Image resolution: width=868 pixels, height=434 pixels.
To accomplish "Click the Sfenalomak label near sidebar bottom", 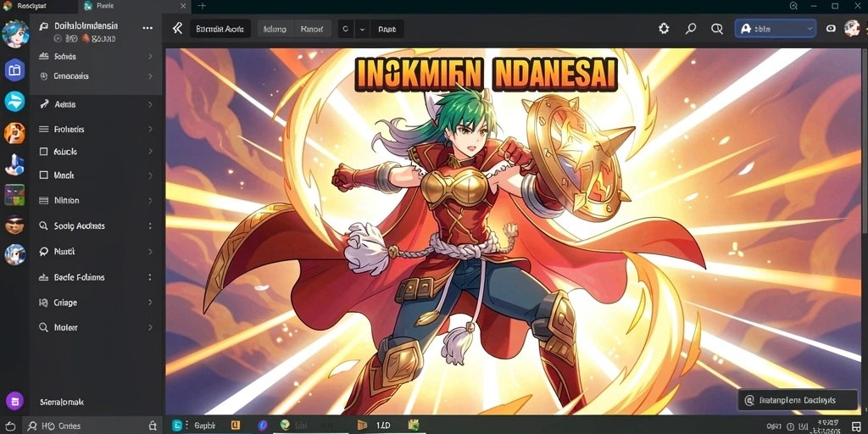I will [62, 402].
